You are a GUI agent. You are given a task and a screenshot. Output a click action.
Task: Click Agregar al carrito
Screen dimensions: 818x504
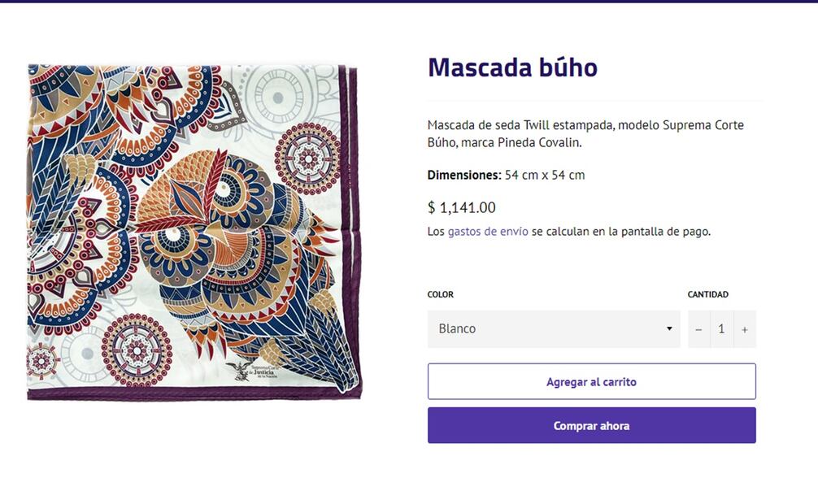pos(591,380)
